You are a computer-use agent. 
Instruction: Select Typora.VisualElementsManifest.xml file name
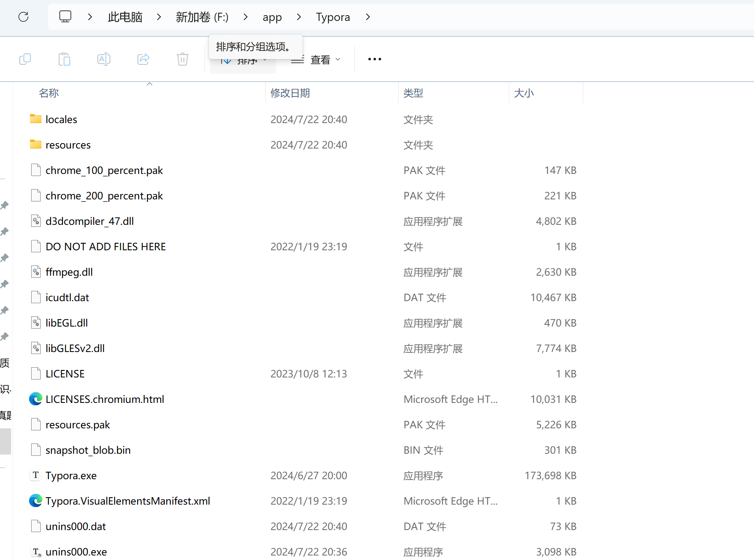pyautogui.click(x=128, y=501)
